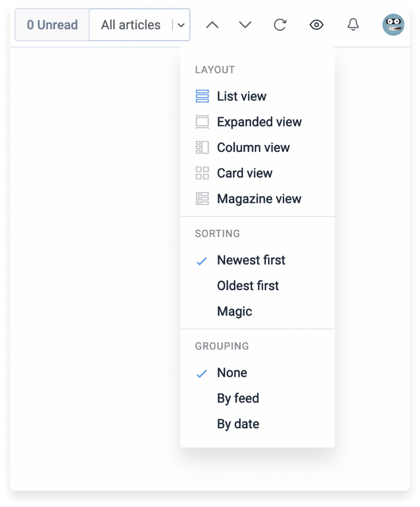
Task: Open the bell notifications icon
Action: (353, 24)
